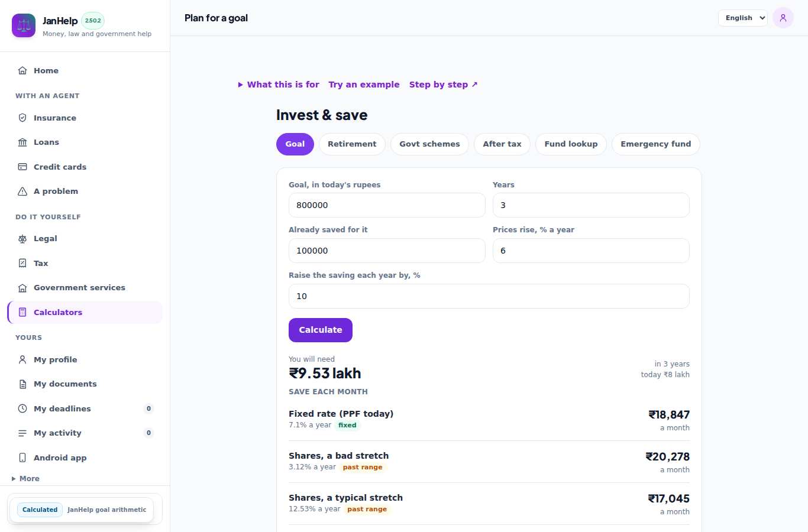Click the Government services building icon
The image size is (808, 532).
tap(22, 288)
